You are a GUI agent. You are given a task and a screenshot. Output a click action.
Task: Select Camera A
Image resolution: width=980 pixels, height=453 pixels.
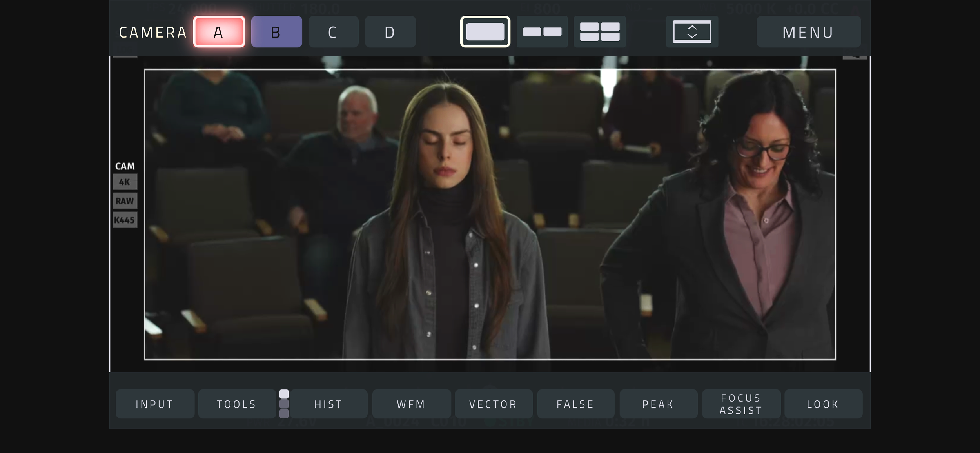(x=219, y=32)
